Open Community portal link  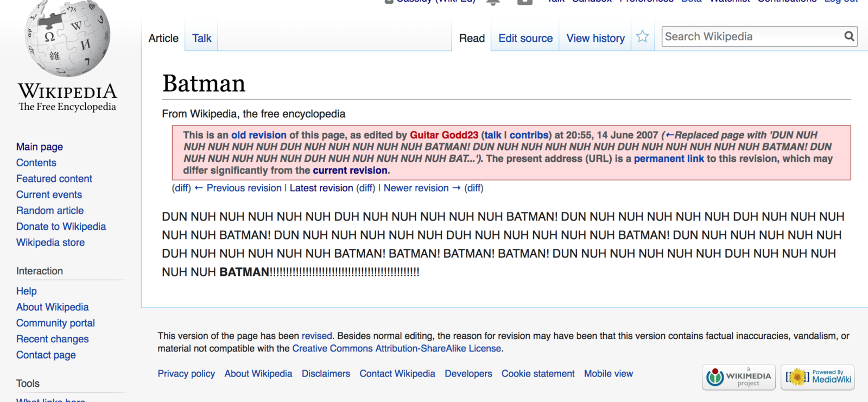click(x=55, y=323)
